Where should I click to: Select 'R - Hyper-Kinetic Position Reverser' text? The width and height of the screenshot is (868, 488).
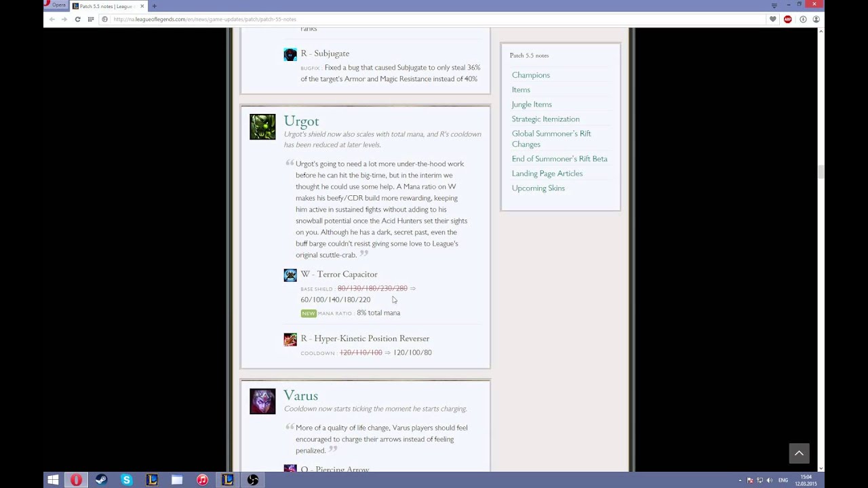coord(365,338)
